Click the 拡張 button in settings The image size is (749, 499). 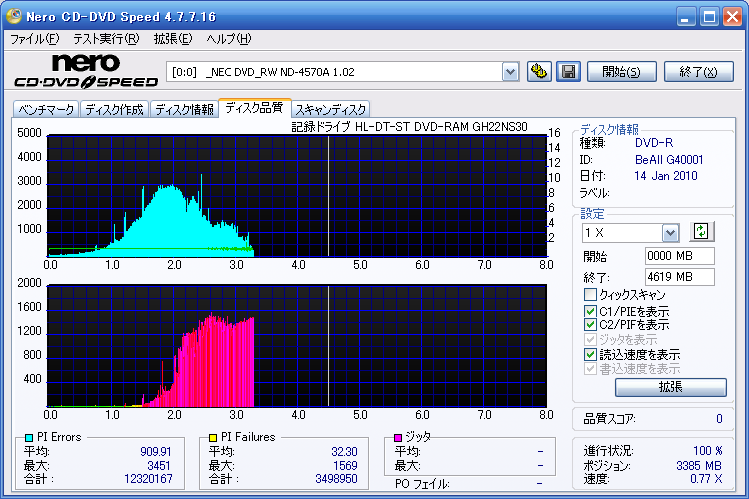pos(671,387)
